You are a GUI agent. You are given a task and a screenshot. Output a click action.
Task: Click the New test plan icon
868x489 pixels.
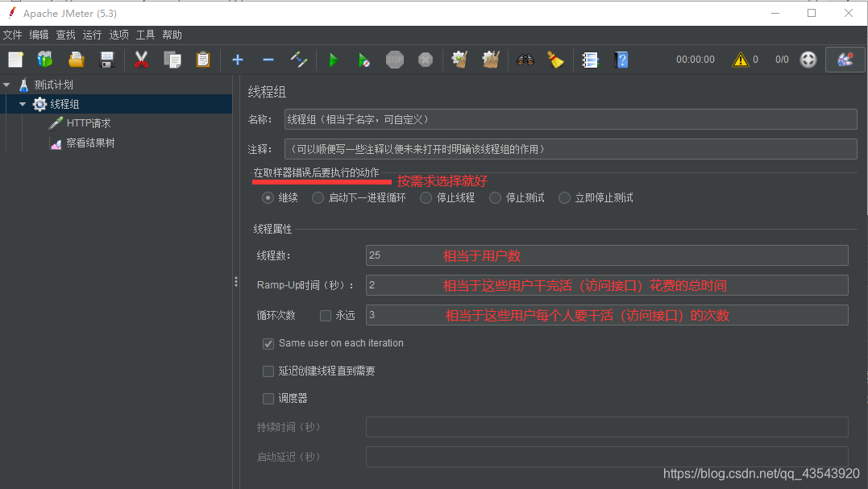(x=15, y=60)
